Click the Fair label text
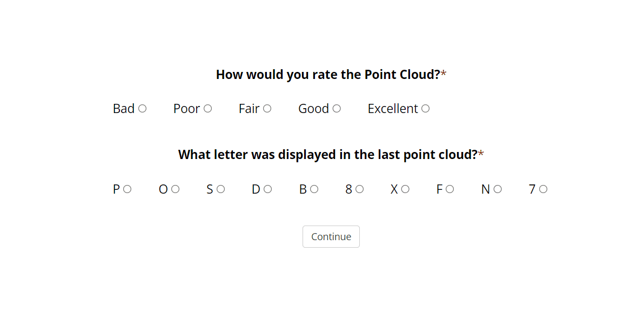Image resolution: width=644 pixels, height=311 pixels. coord(249,109)
